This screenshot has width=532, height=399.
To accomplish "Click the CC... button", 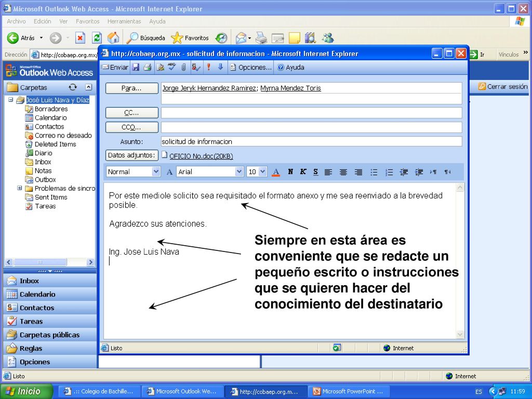I will click(131, 113).
